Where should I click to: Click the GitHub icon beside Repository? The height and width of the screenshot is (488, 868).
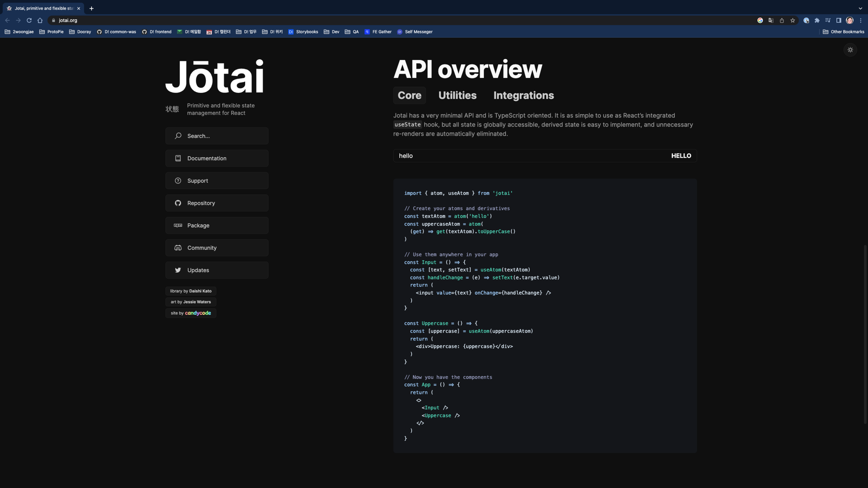178,203
